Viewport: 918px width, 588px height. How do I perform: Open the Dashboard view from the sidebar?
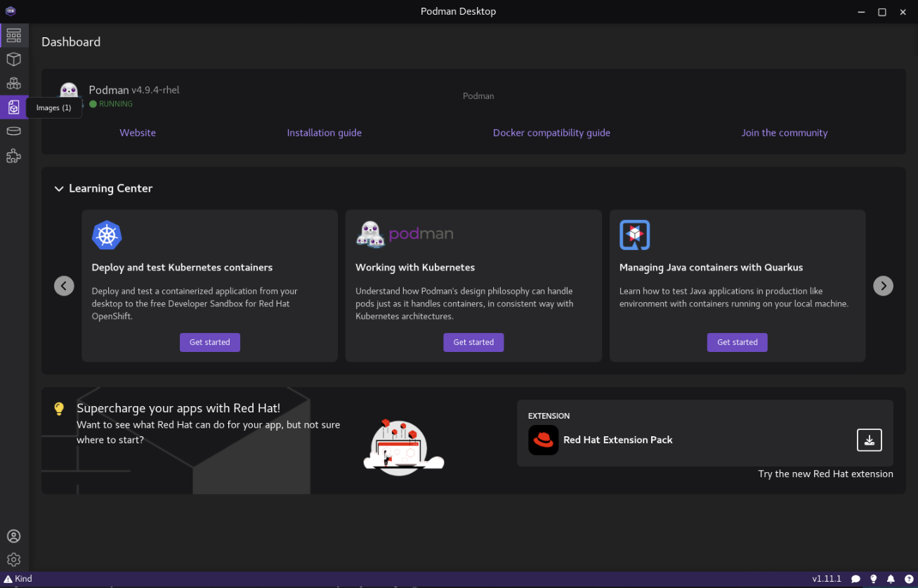click(x=14, y=35)
